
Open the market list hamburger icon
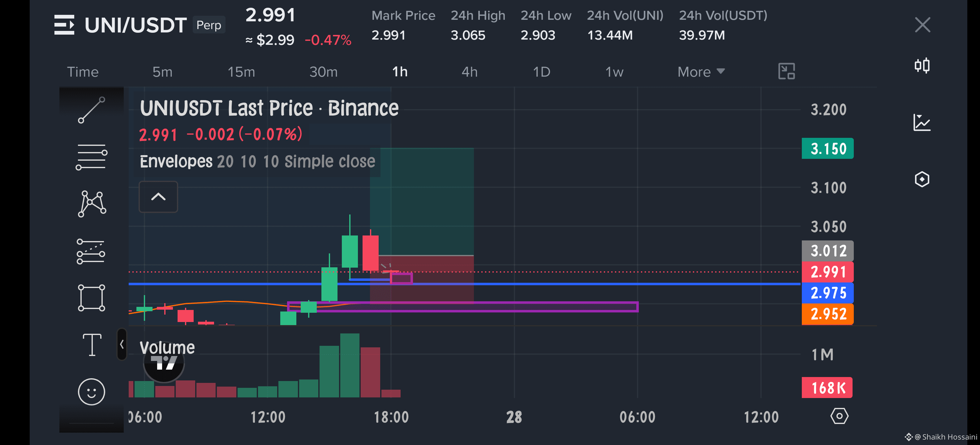click(x=64, y=25)
